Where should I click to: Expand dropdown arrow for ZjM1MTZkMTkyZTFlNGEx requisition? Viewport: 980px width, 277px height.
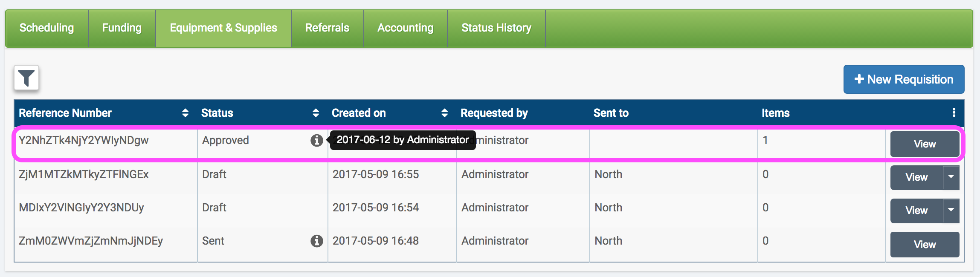[951, 177]
